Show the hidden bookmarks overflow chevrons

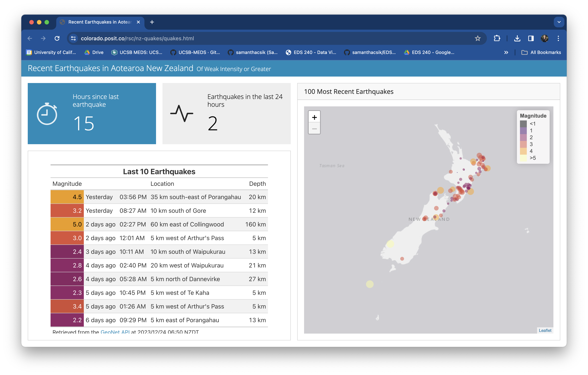click(506, 52)
